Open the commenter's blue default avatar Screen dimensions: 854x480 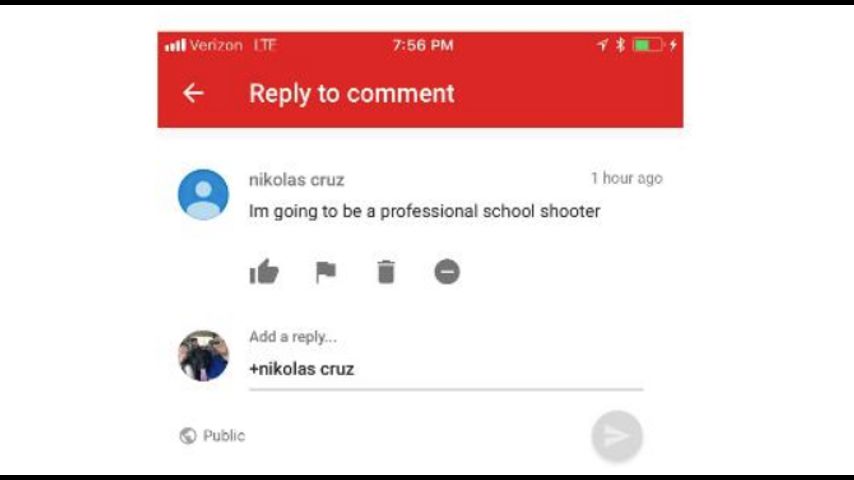[203, 195]
